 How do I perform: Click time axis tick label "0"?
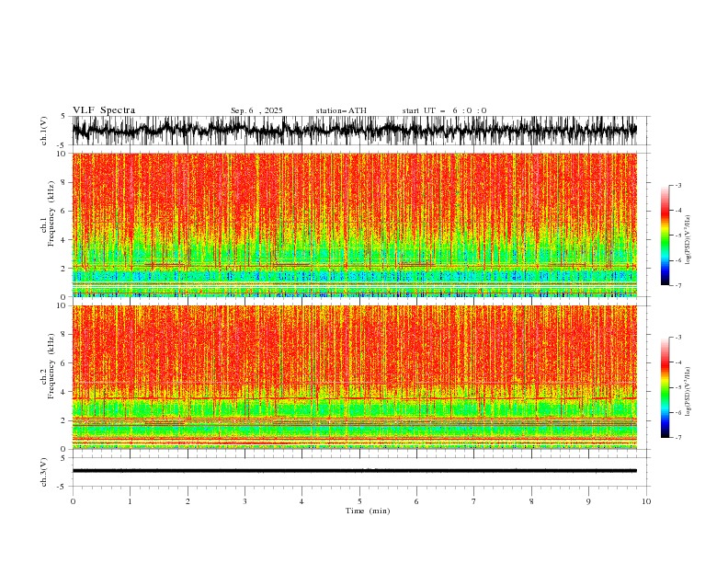pos(73,501)
